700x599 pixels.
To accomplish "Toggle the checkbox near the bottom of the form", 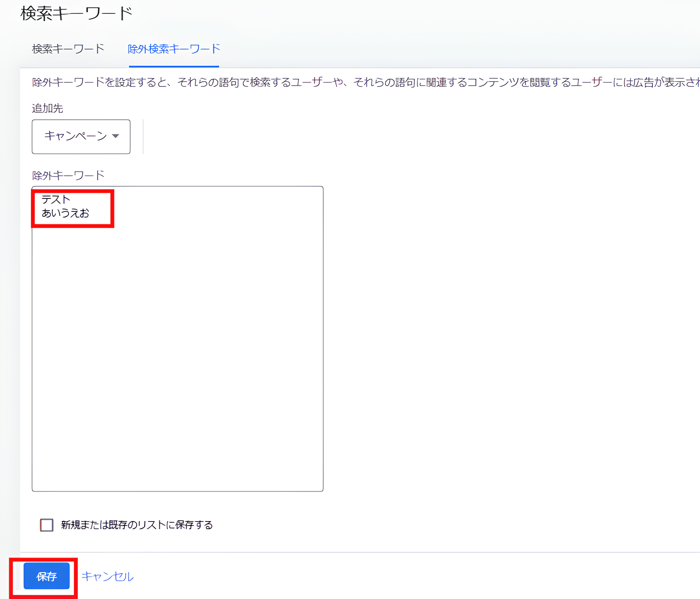I will [46, 525].
